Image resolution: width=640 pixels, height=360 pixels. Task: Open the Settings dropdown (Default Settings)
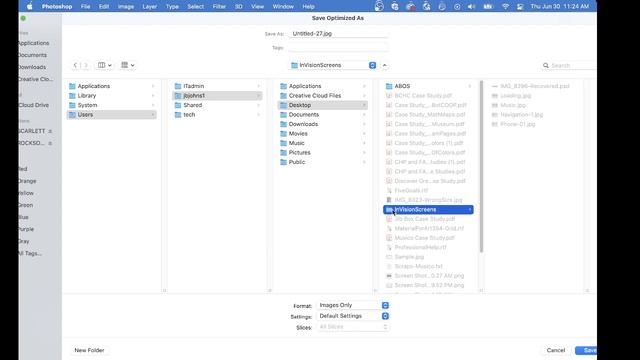(353, 316)
